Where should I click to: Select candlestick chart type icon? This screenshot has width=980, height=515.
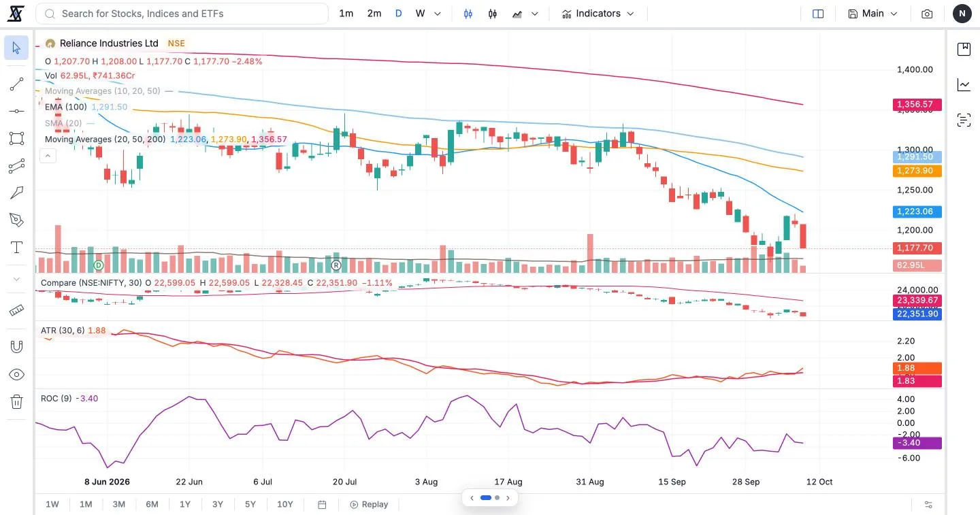tap(468, 14)
